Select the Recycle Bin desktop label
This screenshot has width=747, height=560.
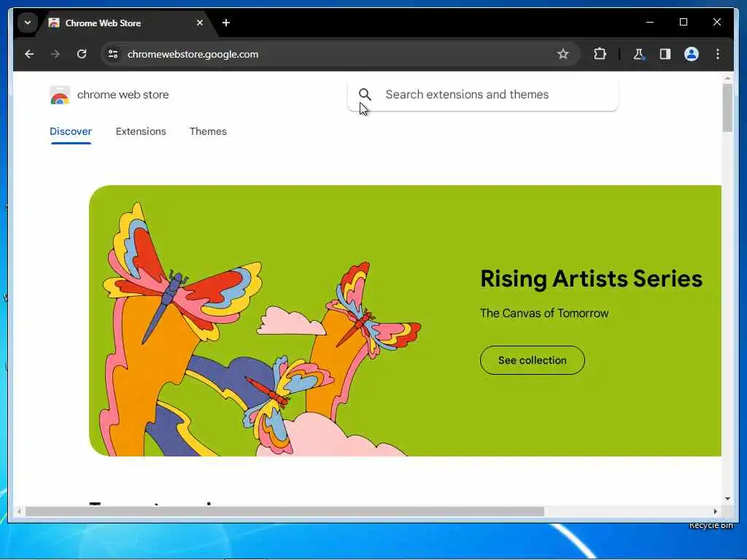tap(711, 526)
